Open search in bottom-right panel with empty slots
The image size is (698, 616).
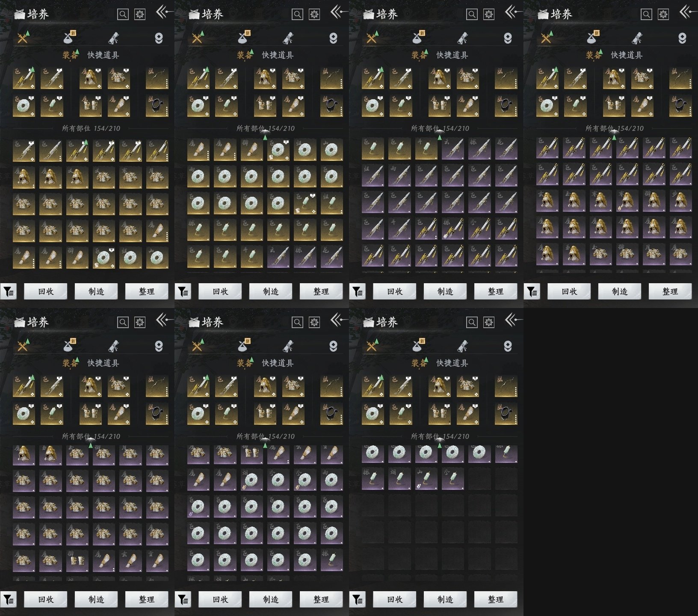472,323
